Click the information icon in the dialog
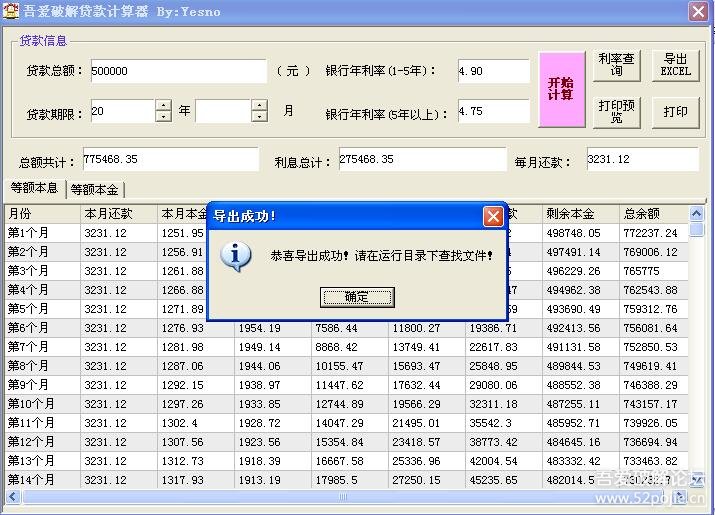Image resolution: width=715 pixels, height=515 pixels. pyautogui.click(x=235, y=256)
